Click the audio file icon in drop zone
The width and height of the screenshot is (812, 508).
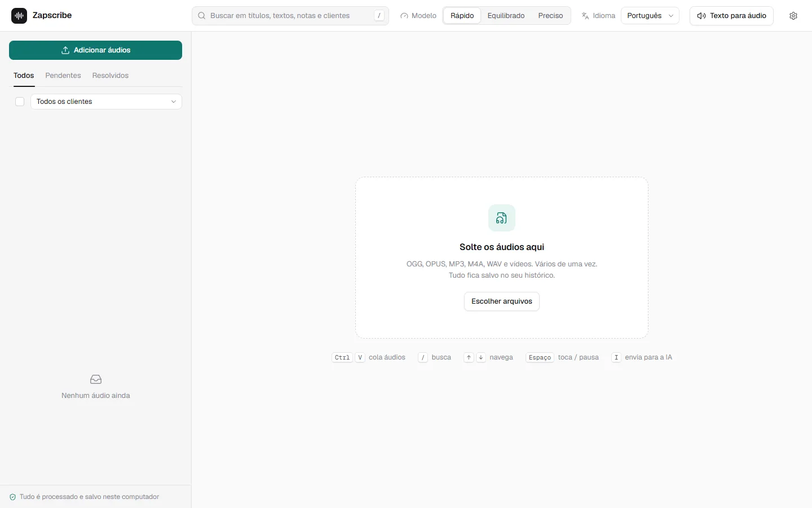(502, 218)
